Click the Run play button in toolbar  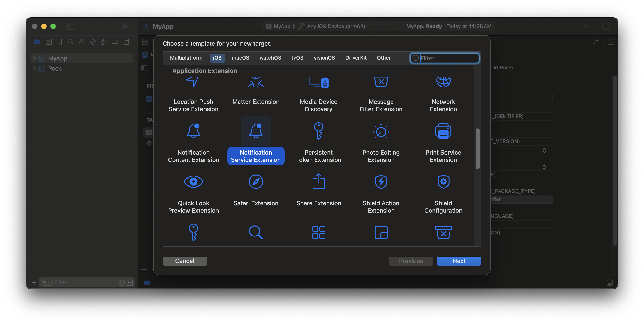[x=125, y=26]
